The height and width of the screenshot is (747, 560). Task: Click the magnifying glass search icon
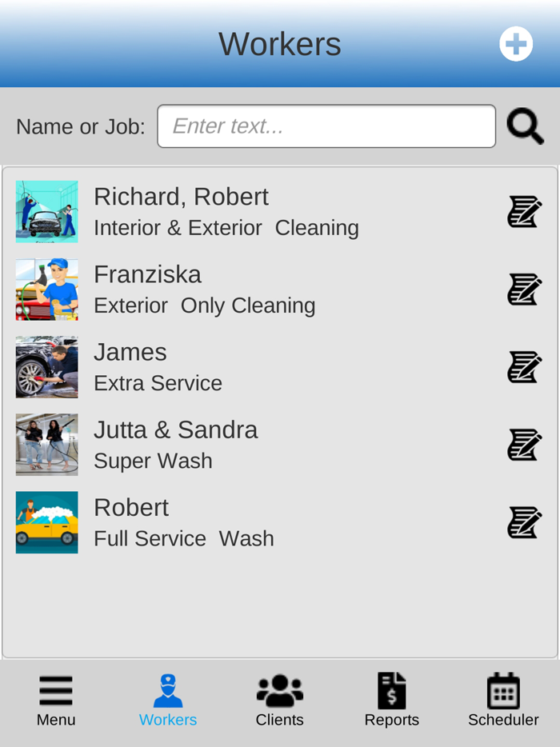(525, 126)
